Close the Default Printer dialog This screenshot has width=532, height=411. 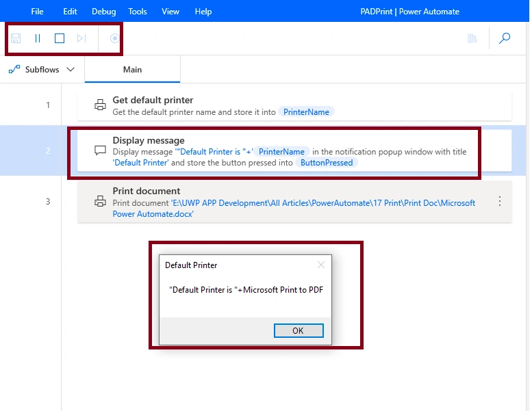[x=321, y=265]
